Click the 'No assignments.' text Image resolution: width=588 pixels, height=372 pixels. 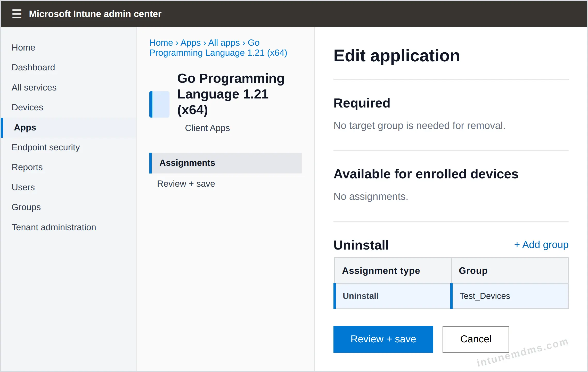[371, 196]
